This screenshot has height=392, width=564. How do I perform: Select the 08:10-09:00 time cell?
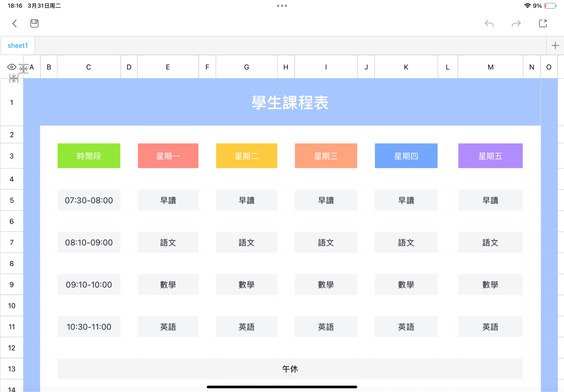pos(89,242)
